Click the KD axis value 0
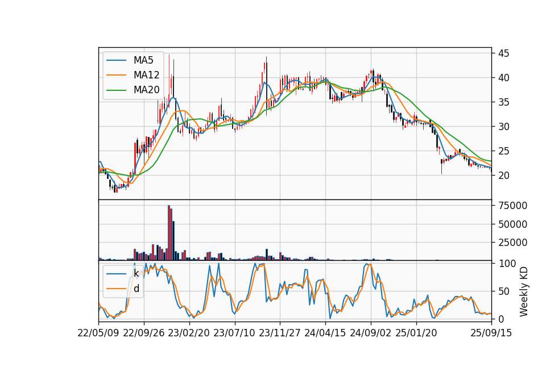The height and width of the screenshot is (392, 546). click(500, 319)
